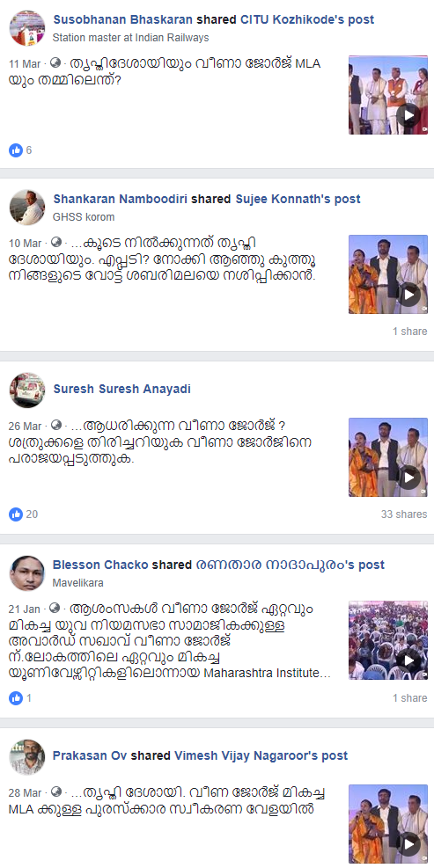Viewport: 434px width, 868px height.
Task: Open Prakasan Ov's profile name link
Action: click(91, 755)
